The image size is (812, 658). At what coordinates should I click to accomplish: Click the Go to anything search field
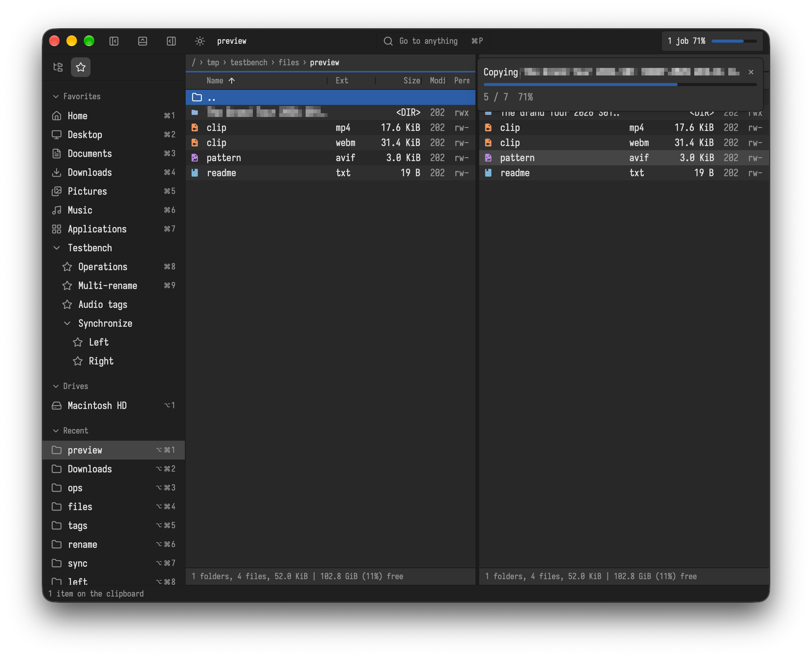click(x=433, y=41)
